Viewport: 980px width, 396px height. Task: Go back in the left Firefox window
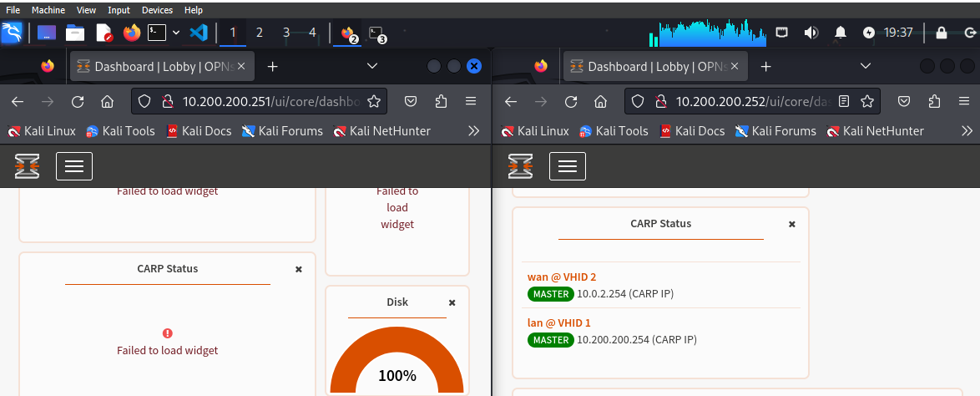pyautogui.click(x=18, y=101)
